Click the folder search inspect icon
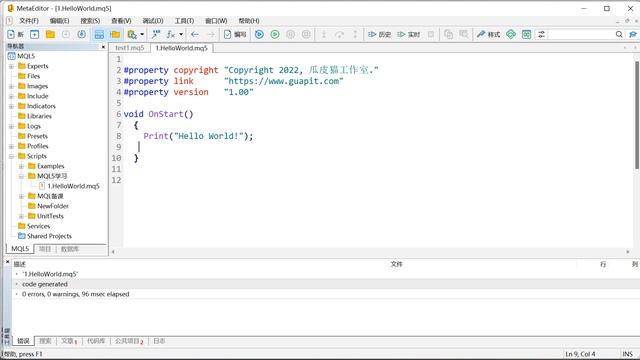 tap(132, 35)
